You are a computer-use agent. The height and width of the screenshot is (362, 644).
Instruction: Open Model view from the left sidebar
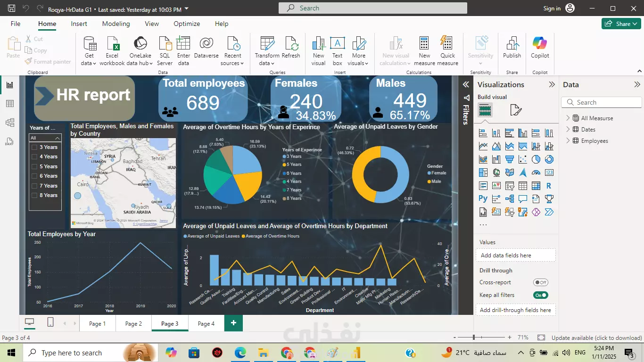click(10, 123)
